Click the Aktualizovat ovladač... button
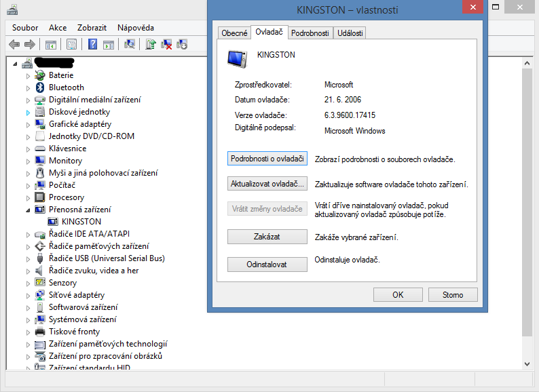This screenshot has height=392, width=539. (267, 184)
